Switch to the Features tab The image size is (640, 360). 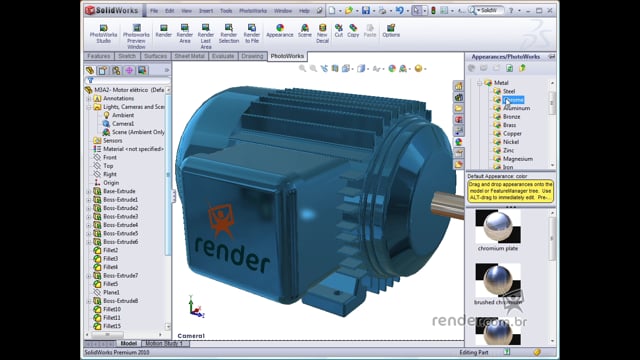click(99, 56)
